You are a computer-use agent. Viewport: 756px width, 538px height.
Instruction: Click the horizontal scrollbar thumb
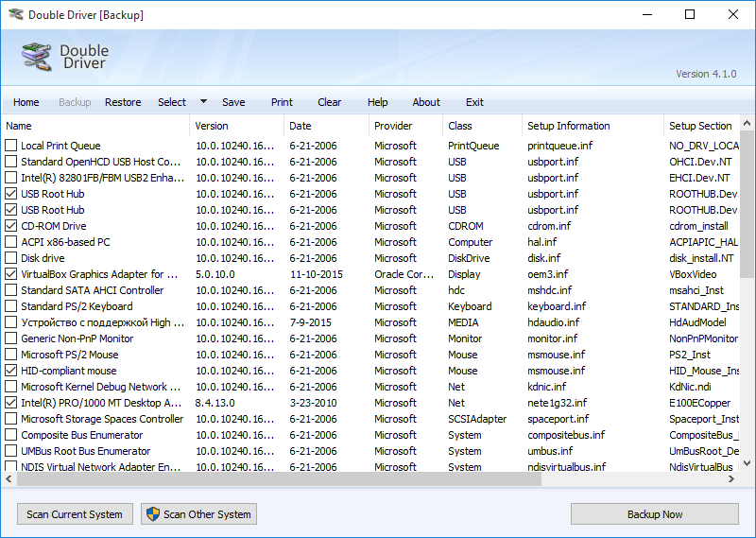[x=279, y=478]
